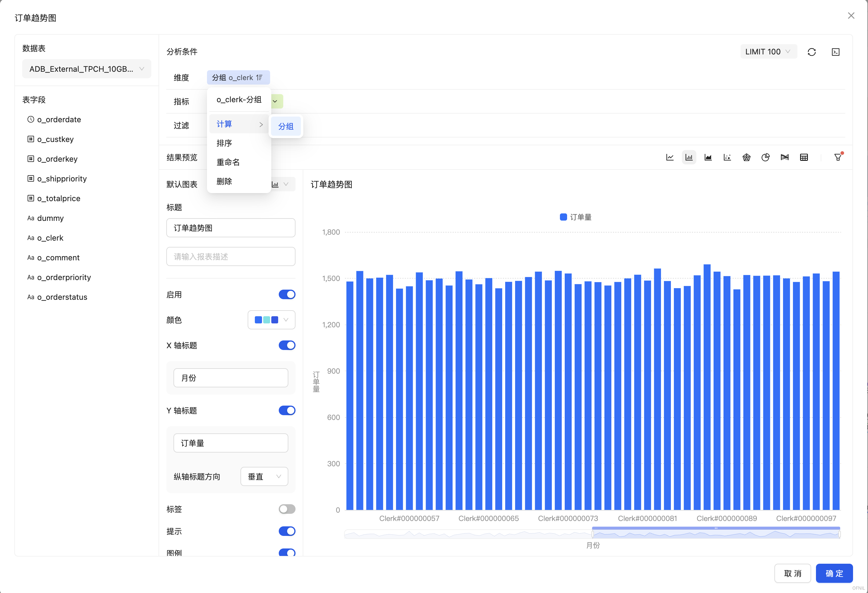This screenshot has width=868, height=593.
Task: Select the area chart icon
Action: point(708,158)
